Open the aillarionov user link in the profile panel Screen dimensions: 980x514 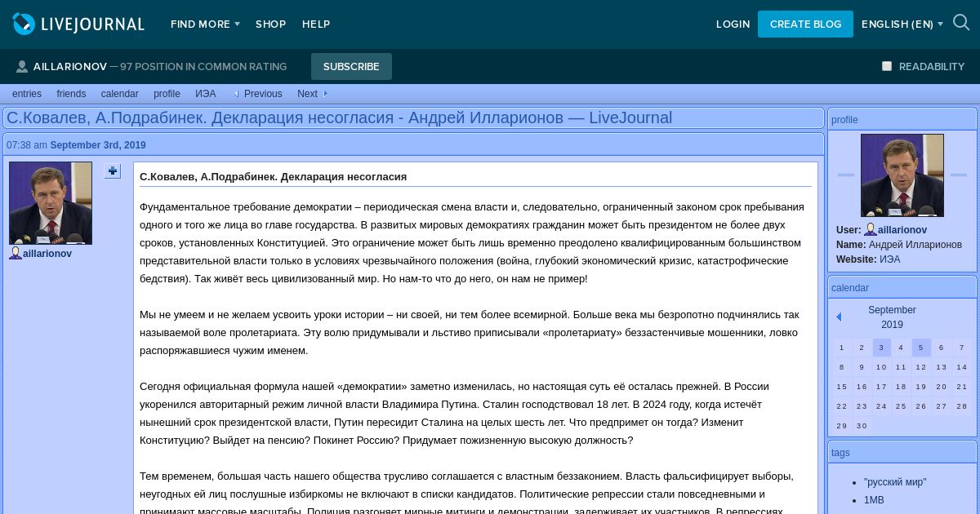click(x=902, y=230)
